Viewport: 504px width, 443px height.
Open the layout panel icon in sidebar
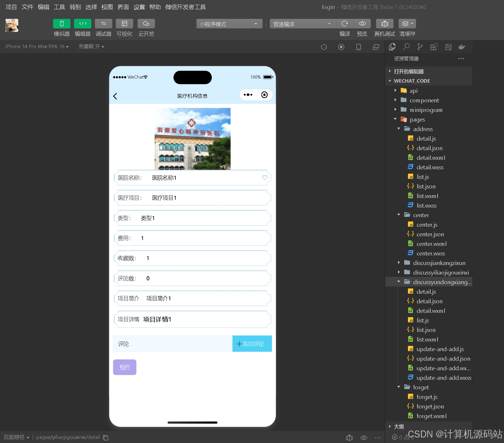(448, 47)
